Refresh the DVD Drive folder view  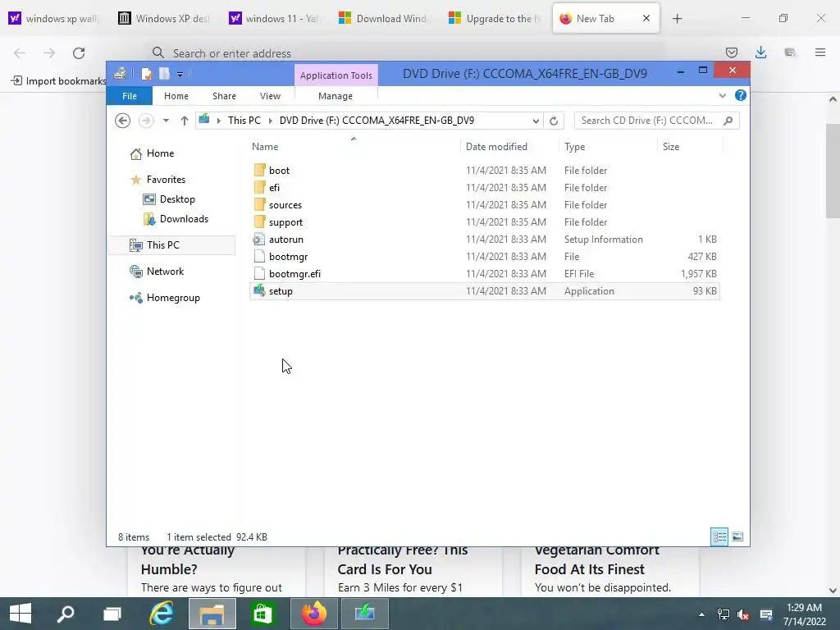[554, 121]
